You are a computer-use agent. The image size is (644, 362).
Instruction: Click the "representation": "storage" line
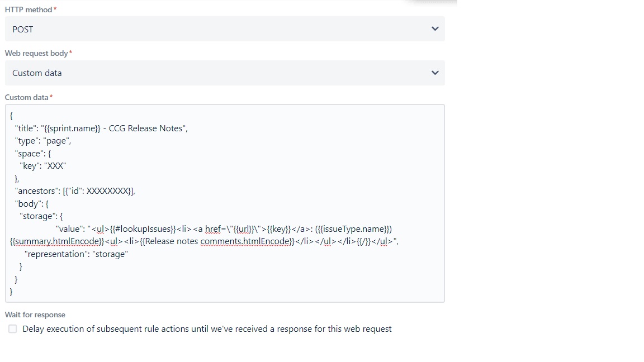coord(77,254)
